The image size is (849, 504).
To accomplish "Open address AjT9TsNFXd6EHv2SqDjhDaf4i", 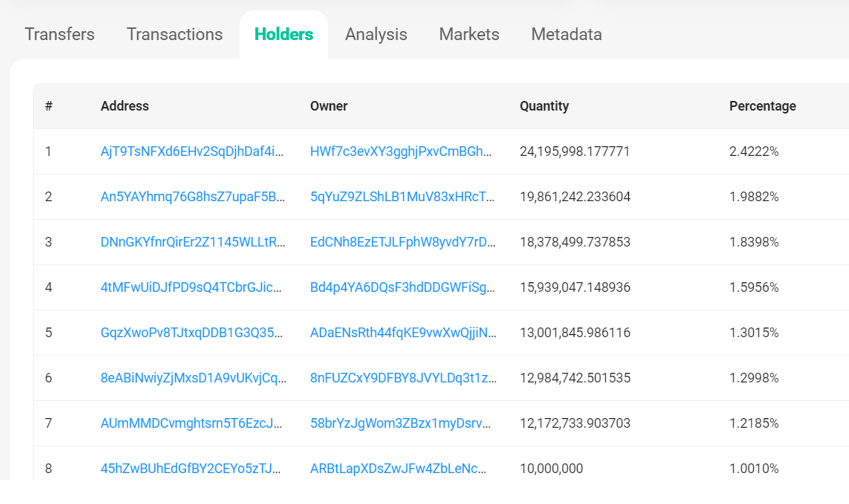I will coord(192,151).
